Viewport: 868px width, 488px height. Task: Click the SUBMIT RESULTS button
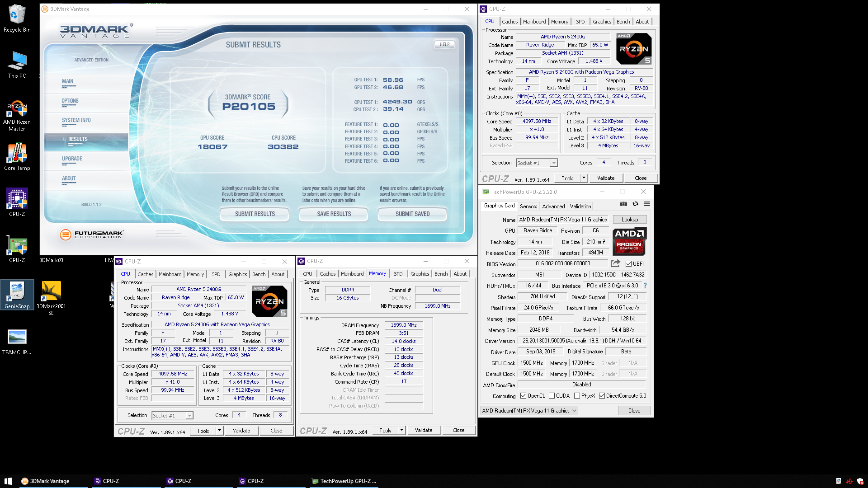255,214
